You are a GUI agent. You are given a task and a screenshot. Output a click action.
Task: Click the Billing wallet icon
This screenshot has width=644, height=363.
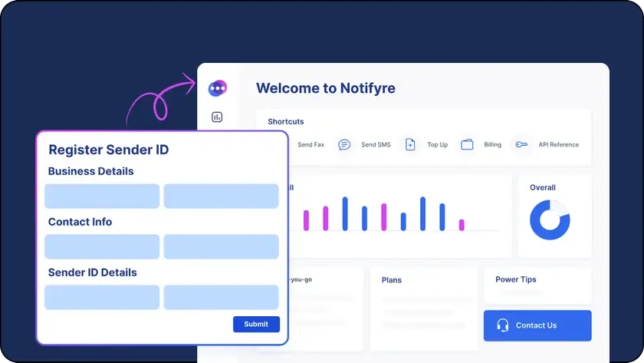[x=467, y=145]
